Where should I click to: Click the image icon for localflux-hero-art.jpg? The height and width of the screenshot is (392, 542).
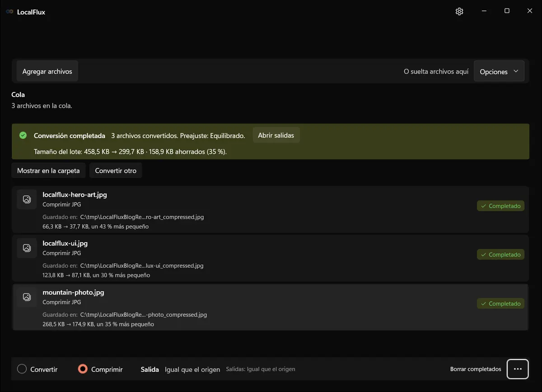pos(27,199)
